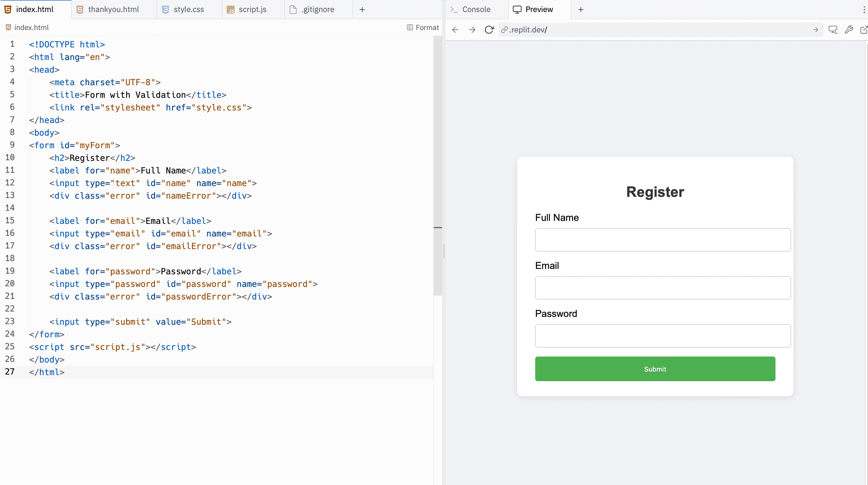
Task: Click the link rel="stylesheet" code line
Action: click(150, 108)
